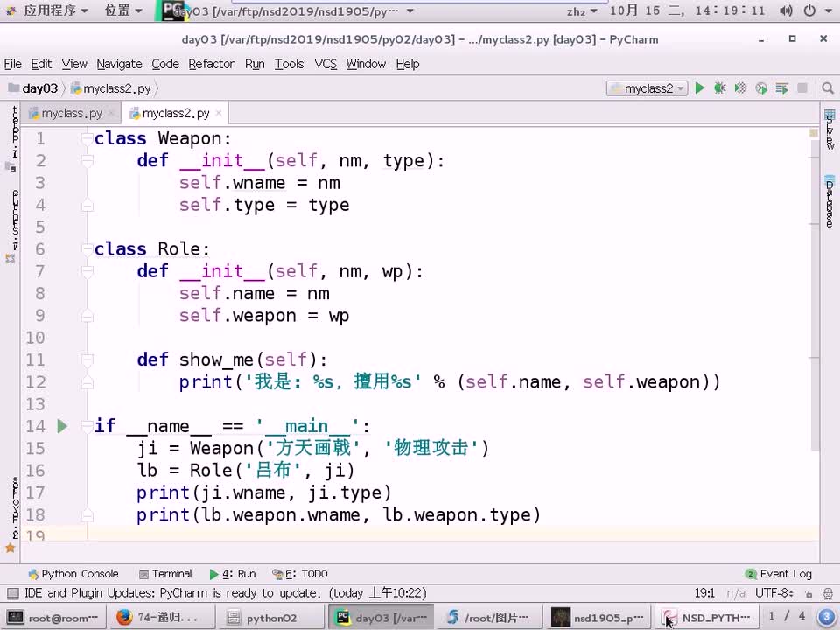
Task: Collapse show_me method fold on line 11
Action: tap(87, 360)
